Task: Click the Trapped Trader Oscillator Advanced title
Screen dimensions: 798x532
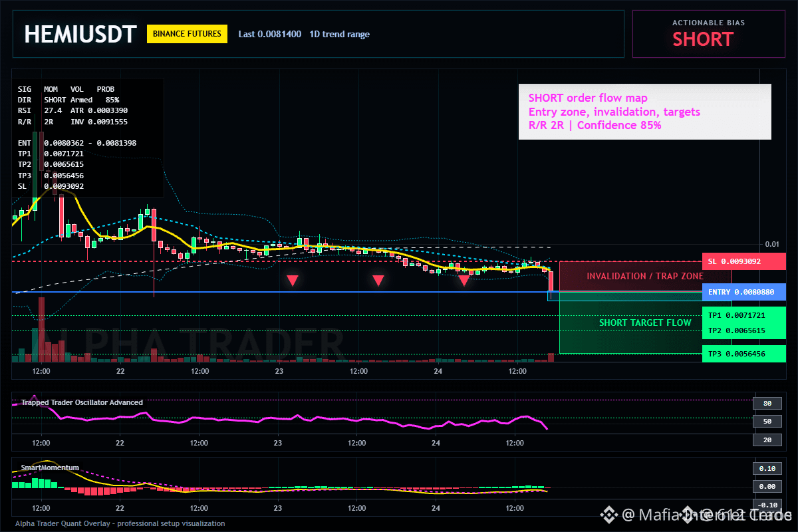Action: pos(82,402)
